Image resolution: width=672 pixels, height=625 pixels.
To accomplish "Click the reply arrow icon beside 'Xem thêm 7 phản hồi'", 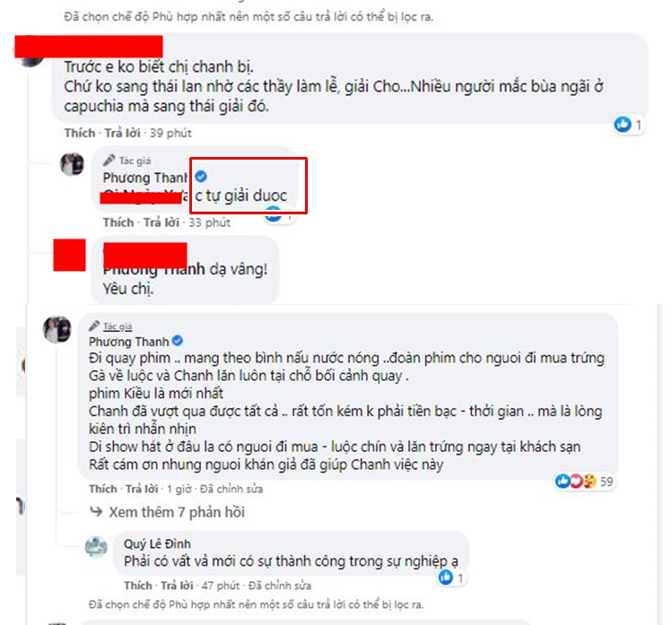I will [96, 511].
